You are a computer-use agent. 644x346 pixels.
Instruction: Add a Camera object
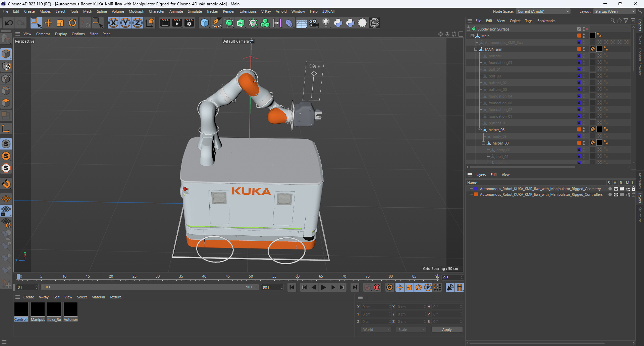[x=314, y=23]
